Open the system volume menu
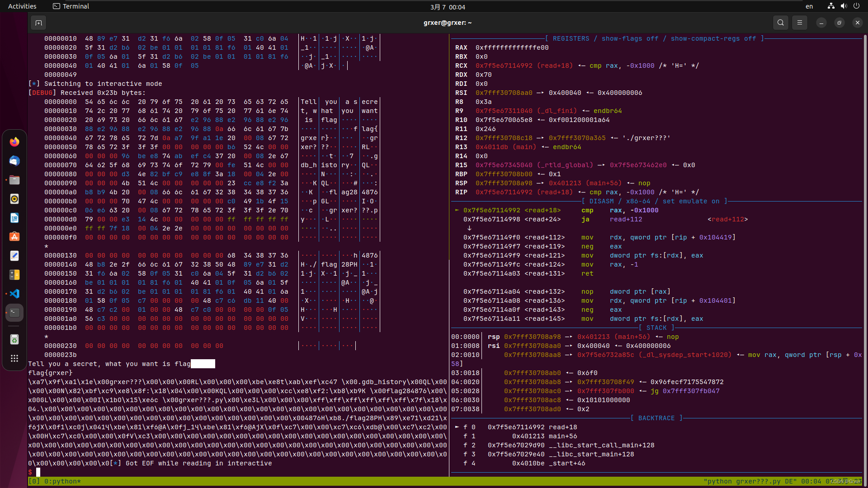This screenshot has height=488, width=868. (844, 6)
